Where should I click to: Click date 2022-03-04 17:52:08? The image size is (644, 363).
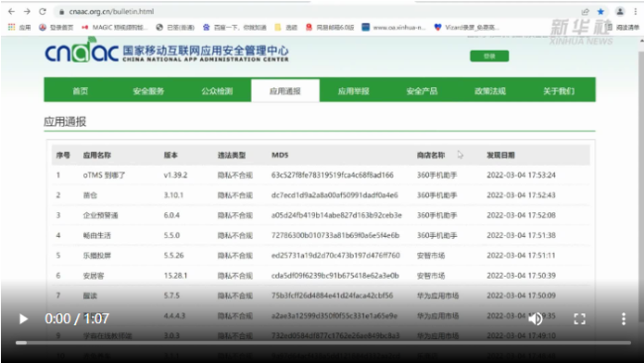point(521,215)
